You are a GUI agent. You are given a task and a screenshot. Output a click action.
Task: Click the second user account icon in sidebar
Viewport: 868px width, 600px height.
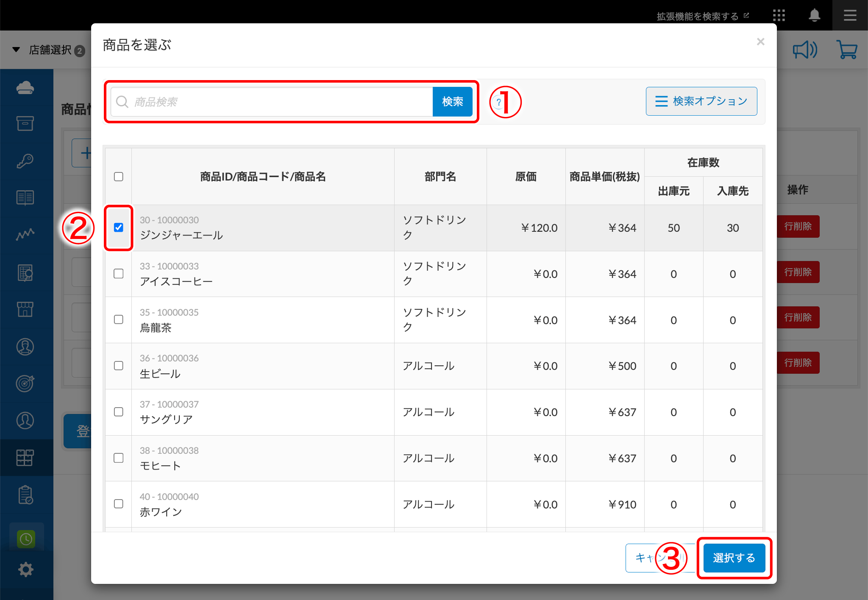click(25, 420)
